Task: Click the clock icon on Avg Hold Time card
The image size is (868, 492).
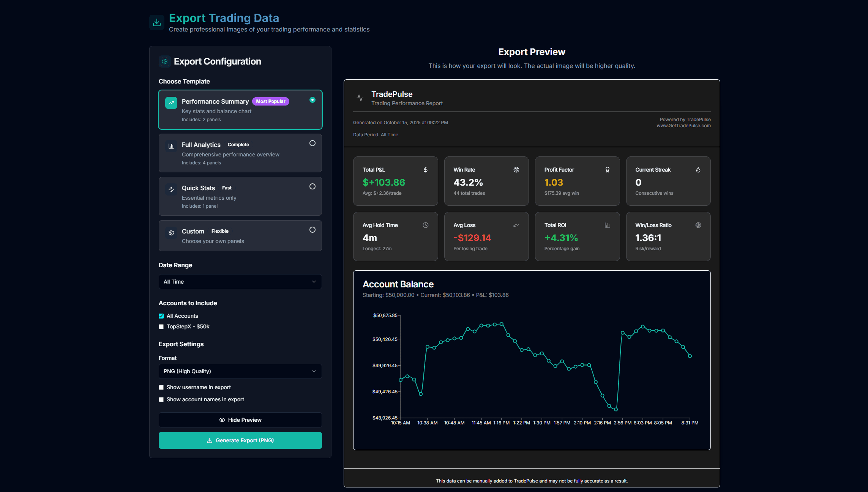Action: click(426, 225)
